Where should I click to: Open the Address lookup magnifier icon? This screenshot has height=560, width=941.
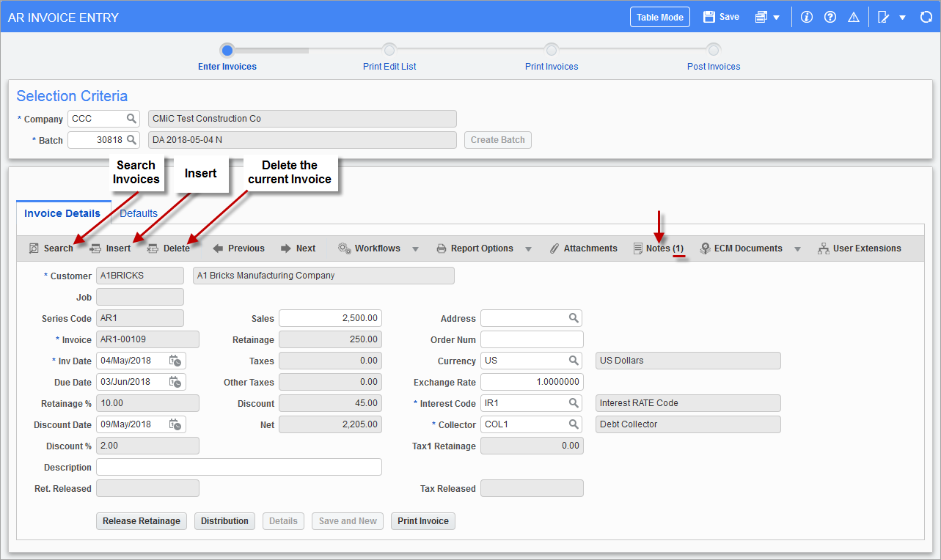(574, 318)
